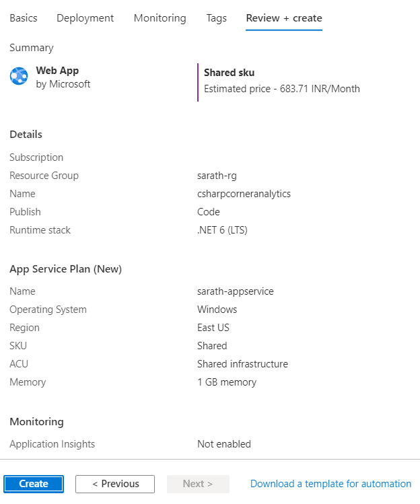420x504 pixels.
Task: Click the Web App globe icon
Action: pyautogui.click(x=19, y=76)
